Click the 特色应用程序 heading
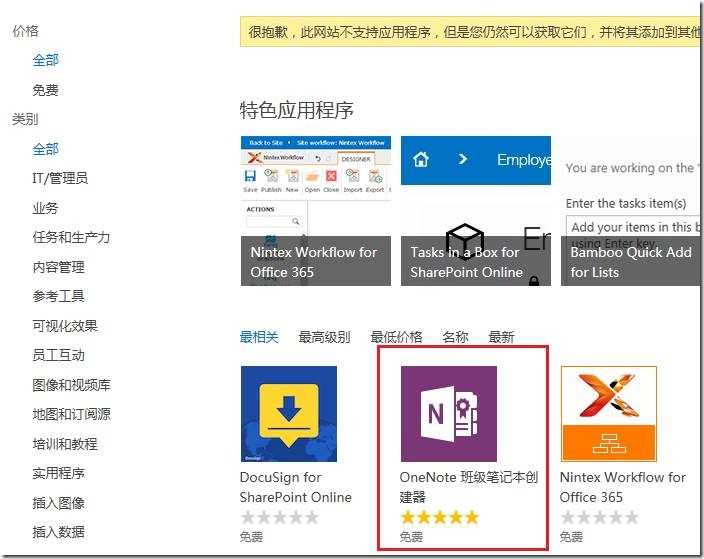The image size is (704, 559). click(297, 110)
